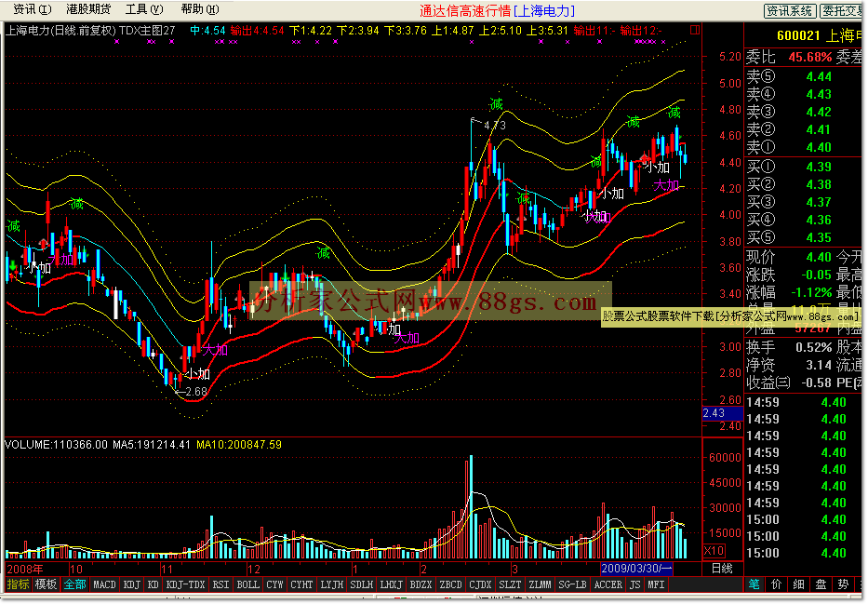Open the 帮助(H) menu
Viewport: 868px width, 604px height.
200,9
